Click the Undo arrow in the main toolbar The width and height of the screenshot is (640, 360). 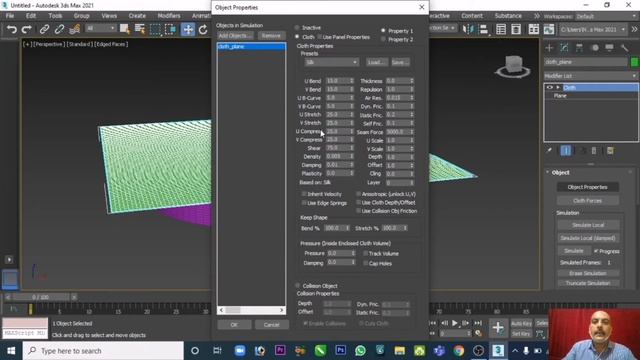coord(12,29)
